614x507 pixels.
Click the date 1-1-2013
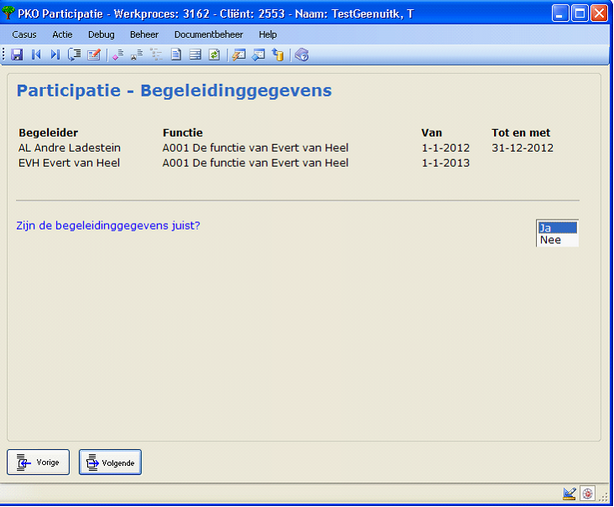click(x=446, y=163)
